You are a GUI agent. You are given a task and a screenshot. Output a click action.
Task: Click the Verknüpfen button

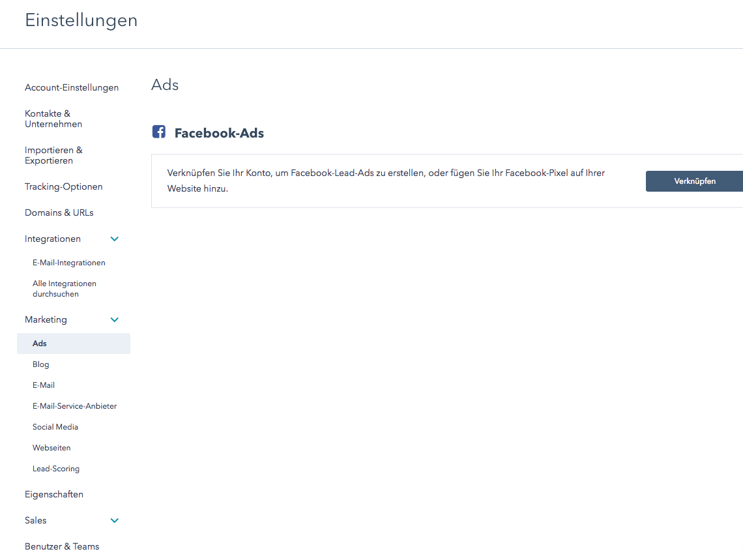pyautogui.click(x=694, y=181)
